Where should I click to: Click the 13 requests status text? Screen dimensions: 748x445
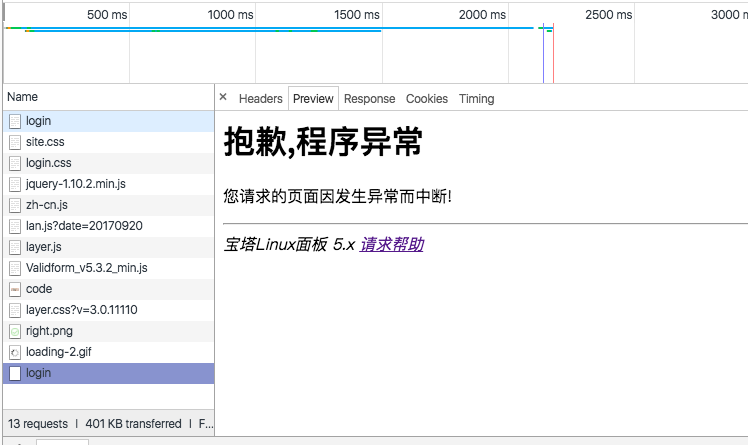pos(38,424)
